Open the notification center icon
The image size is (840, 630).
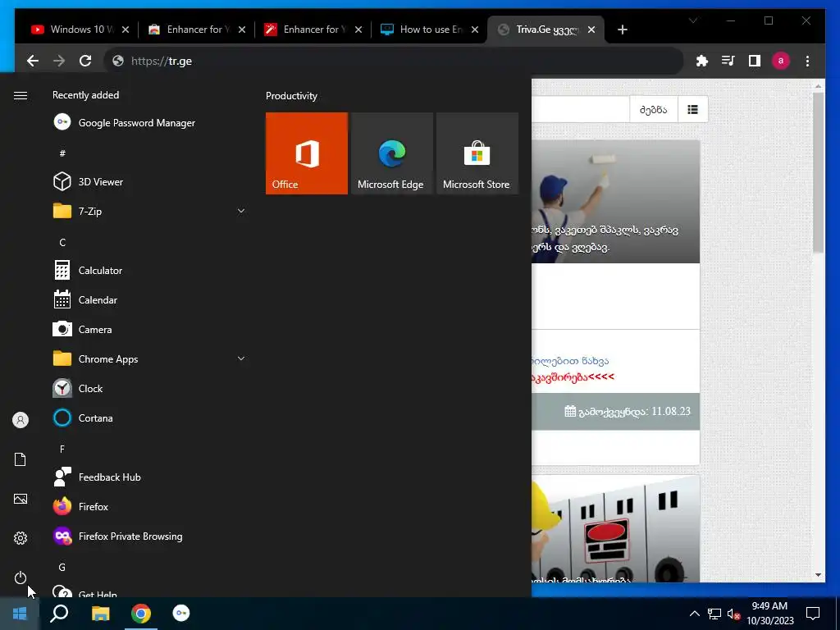tap(813, 614)
